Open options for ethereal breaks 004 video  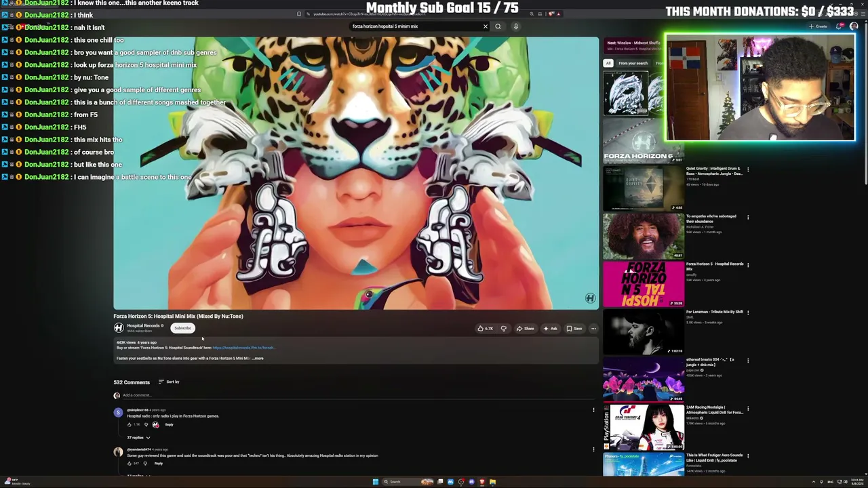[x=748, y=361]
